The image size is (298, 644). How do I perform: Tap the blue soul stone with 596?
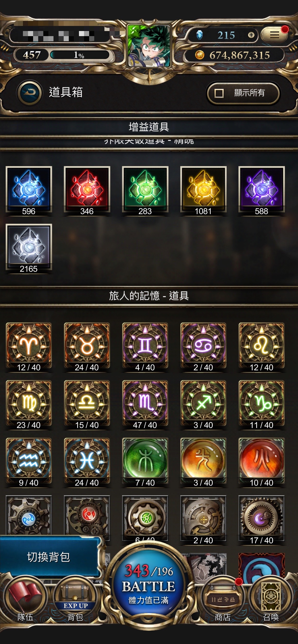click(29, 191)
